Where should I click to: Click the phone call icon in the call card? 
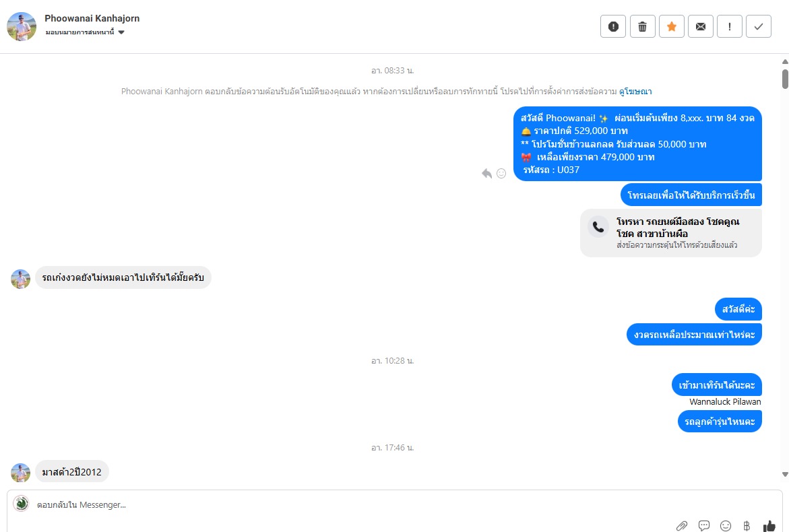point(598,227)
